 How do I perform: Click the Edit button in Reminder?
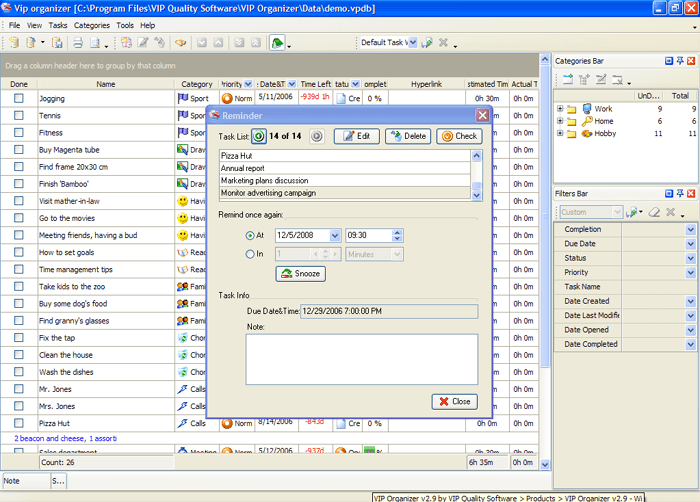[x=357, y=136]
